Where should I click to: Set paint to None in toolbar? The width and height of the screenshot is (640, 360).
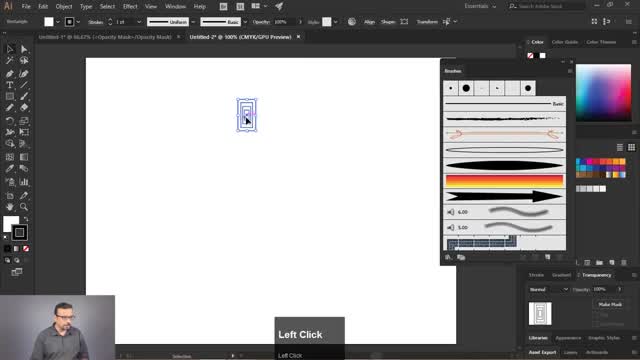pyautogui.click(x=26, y=249)
